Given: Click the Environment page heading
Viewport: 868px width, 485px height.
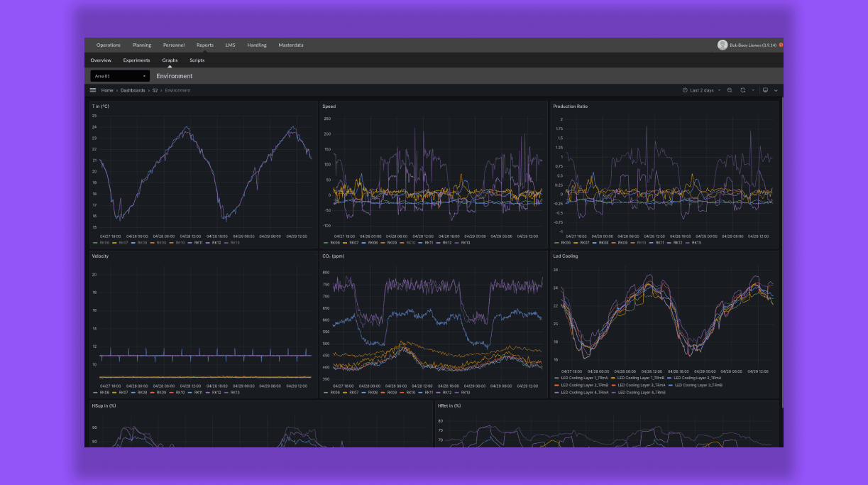Looking at the screenshot, I should (175, 76).
